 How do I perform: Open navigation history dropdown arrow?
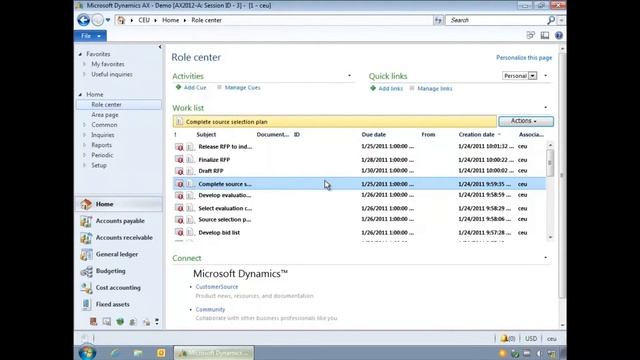[108, 20]
